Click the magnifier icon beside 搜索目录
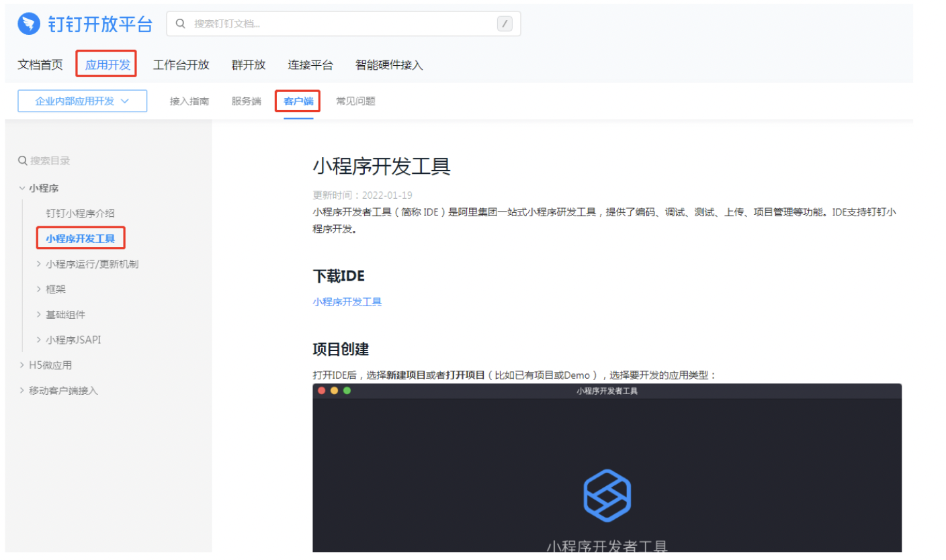The height and width of the screenshot is (560, 946). pos(23,160)
